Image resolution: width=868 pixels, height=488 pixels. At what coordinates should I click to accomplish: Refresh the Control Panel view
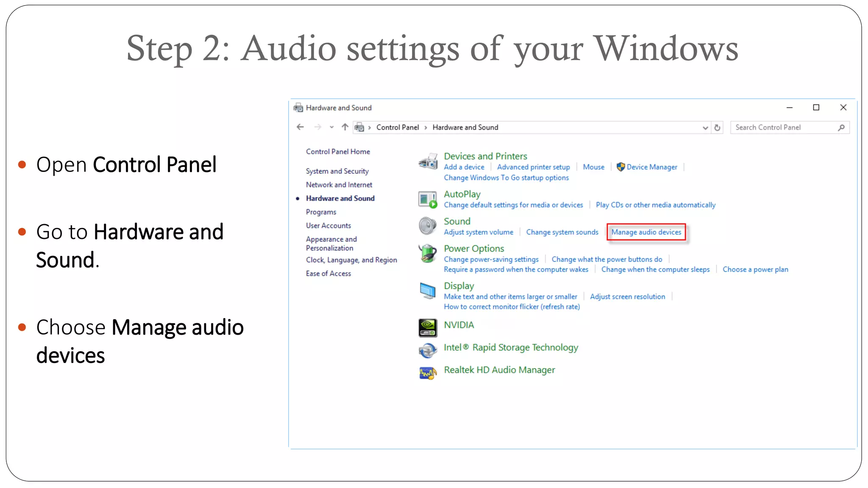(x=717, y=128)
